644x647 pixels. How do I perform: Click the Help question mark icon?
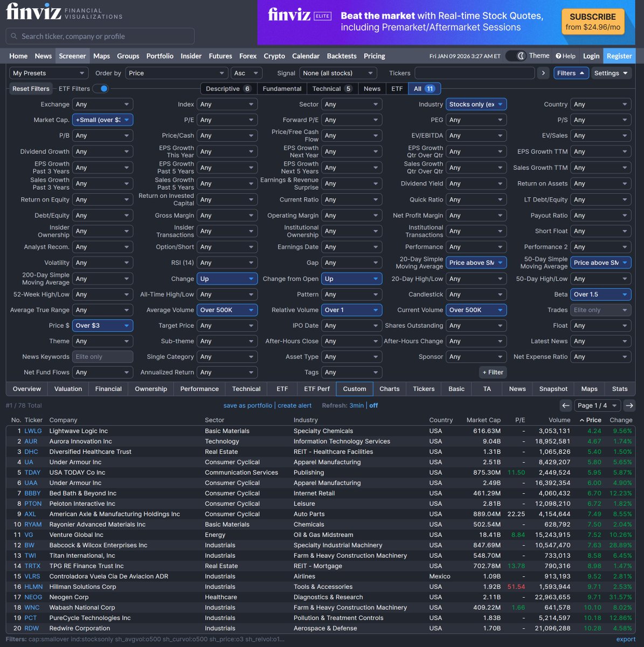[x=558, y=56]
